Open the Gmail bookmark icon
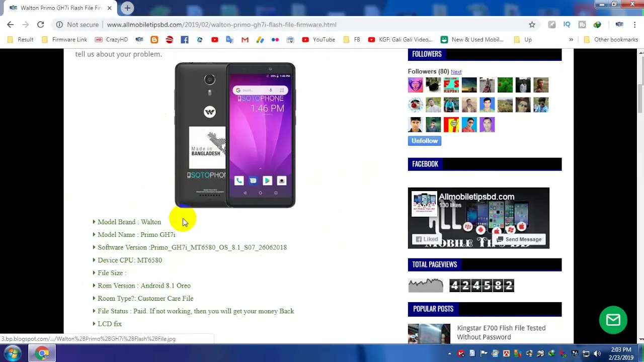 click(x=245, y=40)
